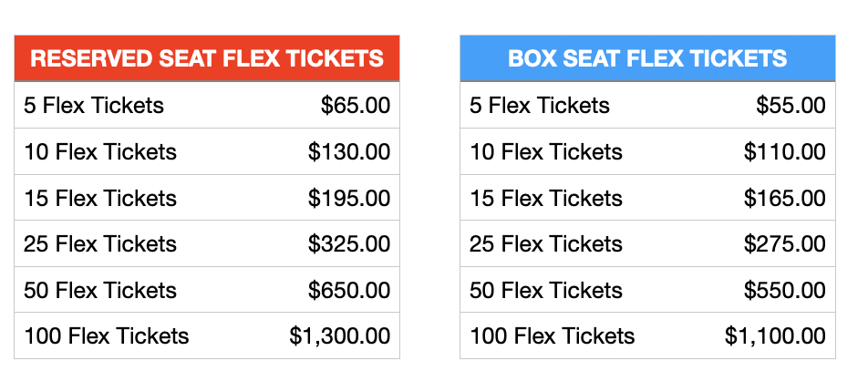Image resolution: width=868 pixels, height=392 pixels.
Task: Select the reserved 5 Flex Tickets row
Action: click(206, 105)
